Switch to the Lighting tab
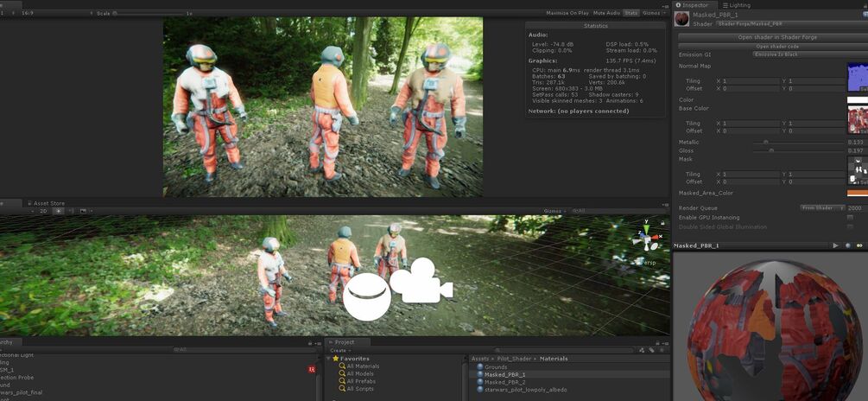This screenshot has width=868, height=401. pyautogui.click(x=736, y=5)
